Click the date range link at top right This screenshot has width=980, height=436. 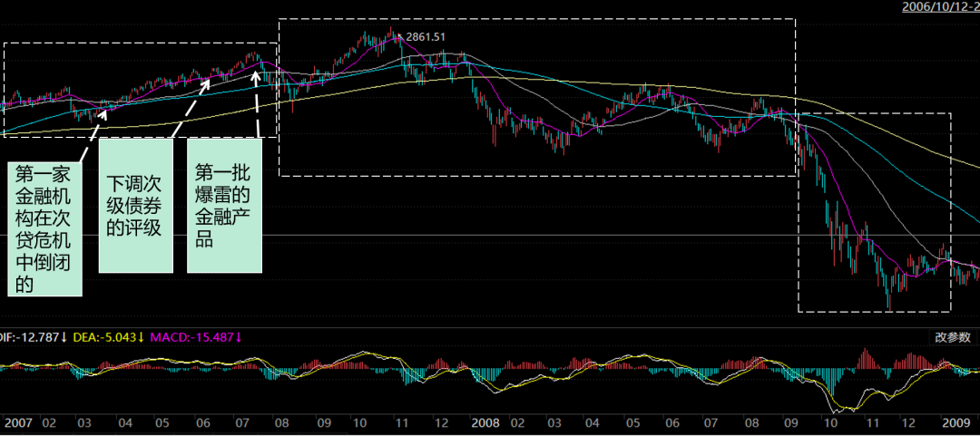(940, 7)
